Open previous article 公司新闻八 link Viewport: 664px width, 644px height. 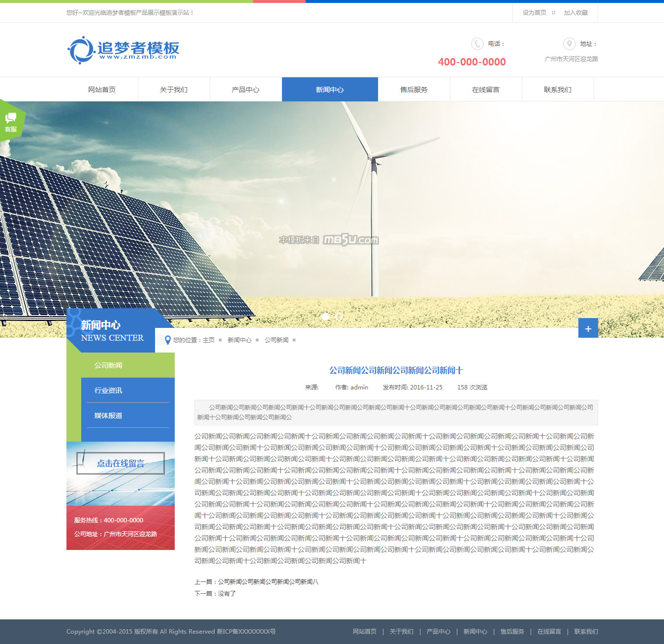click(268, 582)
